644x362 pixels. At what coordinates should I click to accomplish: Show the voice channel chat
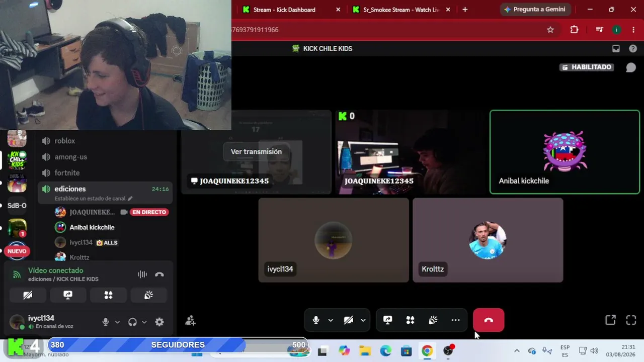pos(631,67)
